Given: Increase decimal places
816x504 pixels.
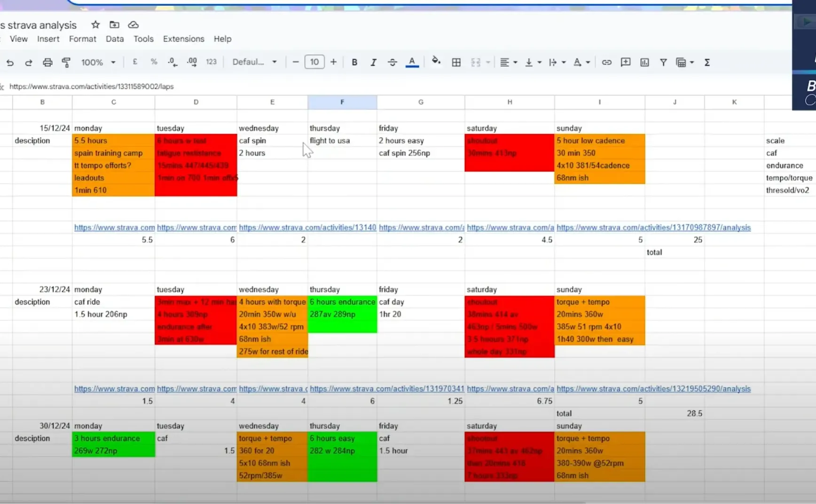Looking at the screenshot, I should [x=192, y=62].
